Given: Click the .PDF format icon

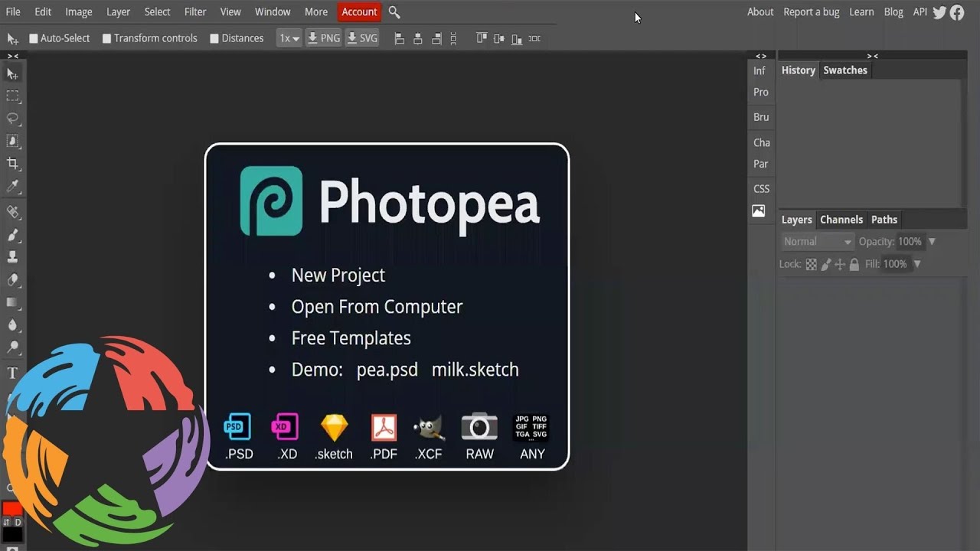Looking at the screenshot, I should [x=384, y=427].
